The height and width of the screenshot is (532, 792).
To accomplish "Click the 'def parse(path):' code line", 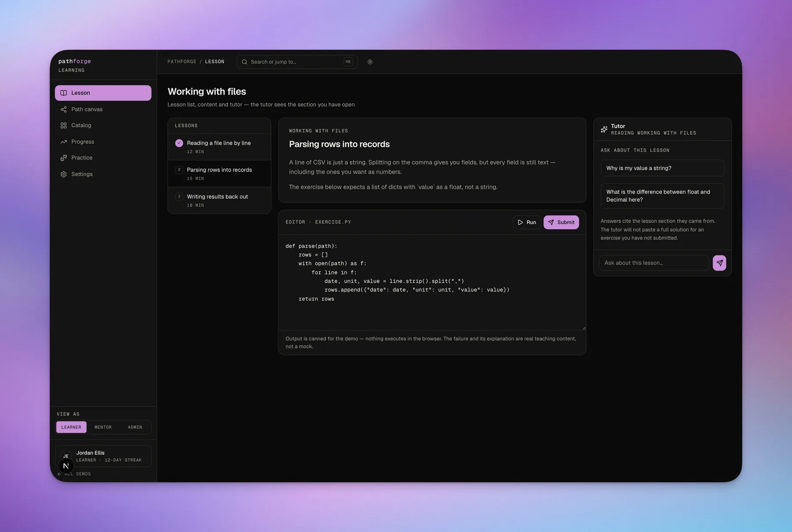I will click(x=312, y=246).
